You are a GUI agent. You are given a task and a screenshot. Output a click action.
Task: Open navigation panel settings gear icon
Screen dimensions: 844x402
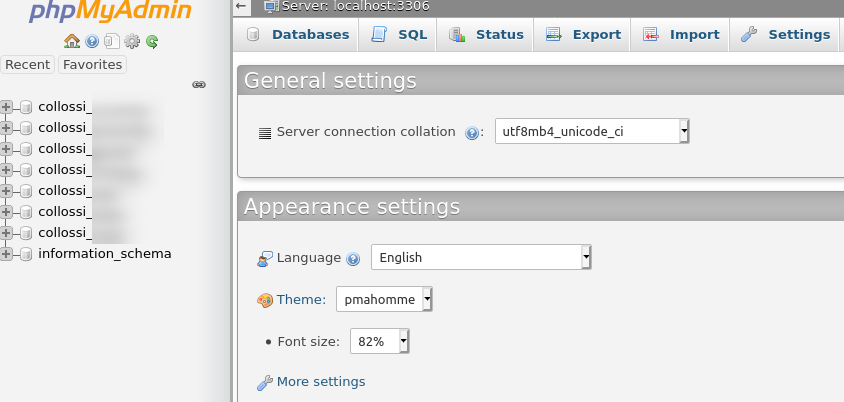(131, 41)
